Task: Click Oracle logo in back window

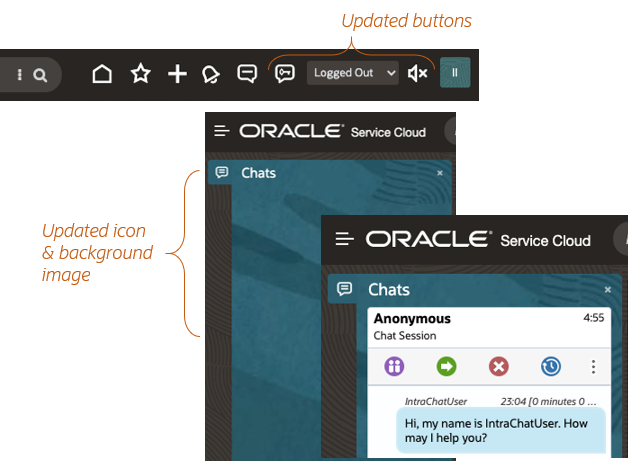Action: (x=291, y=131)
